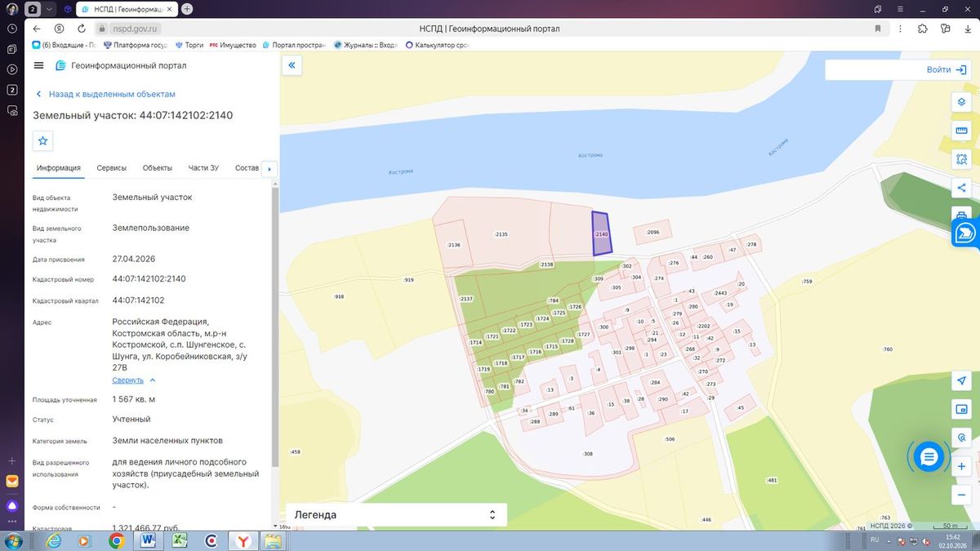Image resolution: width=980 pixels, height=551 pixels.
Task: Click the Войти login button
Action: pos(946,70)
